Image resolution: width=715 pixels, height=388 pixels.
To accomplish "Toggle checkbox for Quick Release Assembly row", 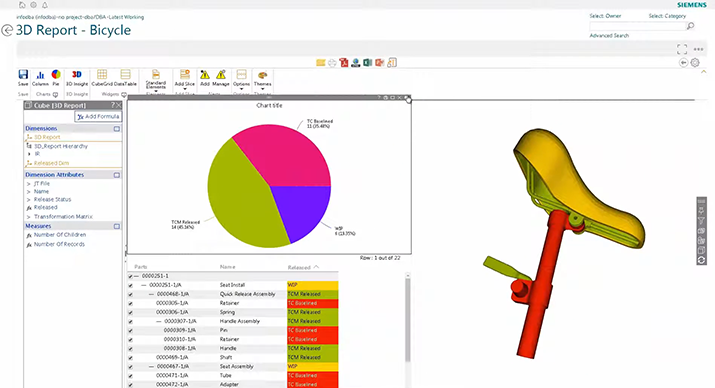I will click(130, 295).
